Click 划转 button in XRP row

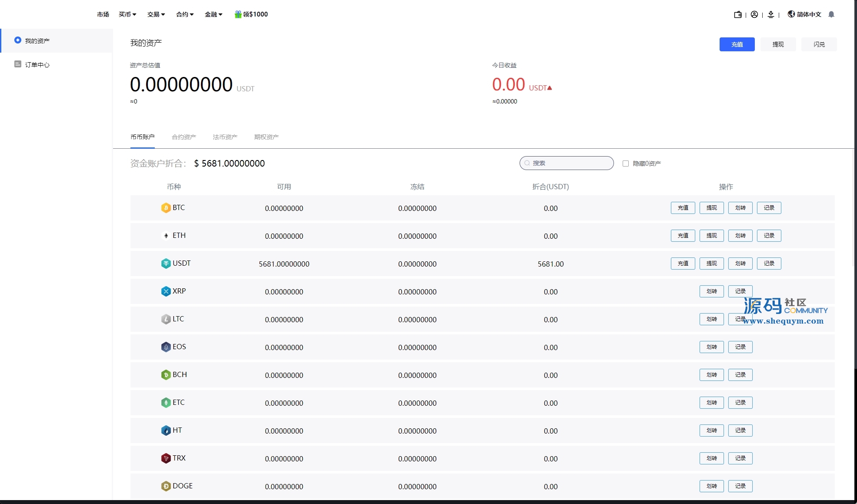point(711,291)
